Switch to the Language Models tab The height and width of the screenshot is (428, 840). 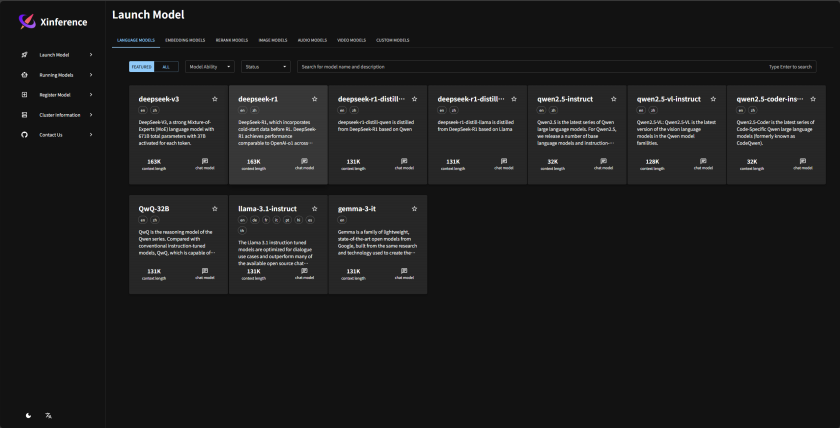click(x=136, y=40)
